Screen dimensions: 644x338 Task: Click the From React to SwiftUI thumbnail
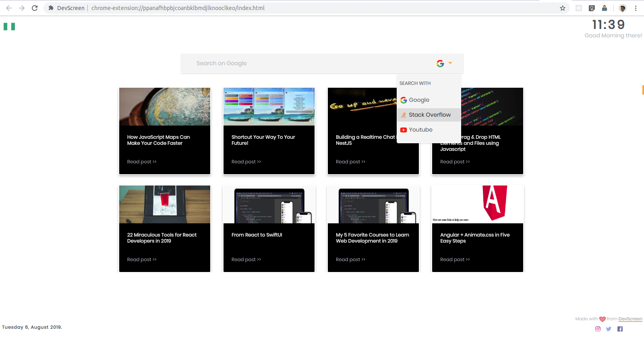click(x=269, y=204)
